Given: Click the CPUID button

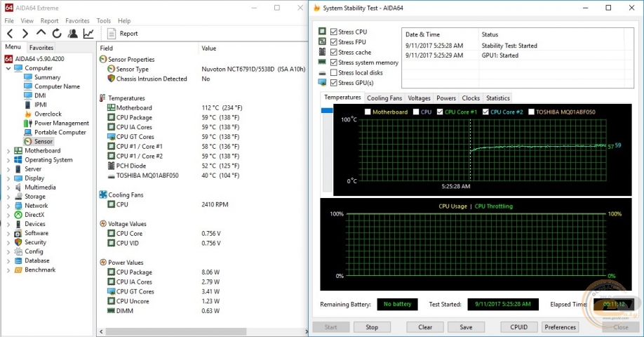Looking at the screenshot, I should pyautogui.click(x=519, y=327).
